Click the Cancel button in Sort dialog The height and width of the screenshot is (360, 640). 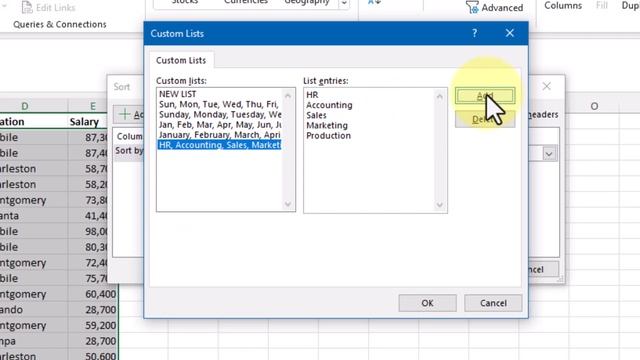click(x=543, y=269)
